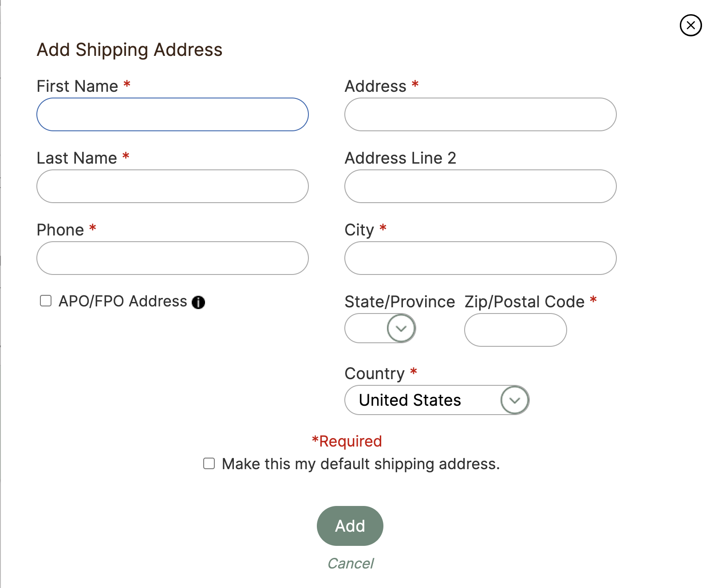Click the Add button
Screen dimensions: 718x588
coord(350,526)
